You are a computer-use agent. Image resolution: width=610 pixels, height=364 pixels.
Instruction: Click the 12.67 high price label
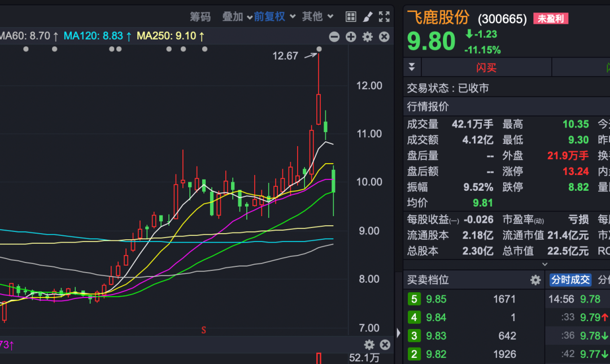pos(285,56)
